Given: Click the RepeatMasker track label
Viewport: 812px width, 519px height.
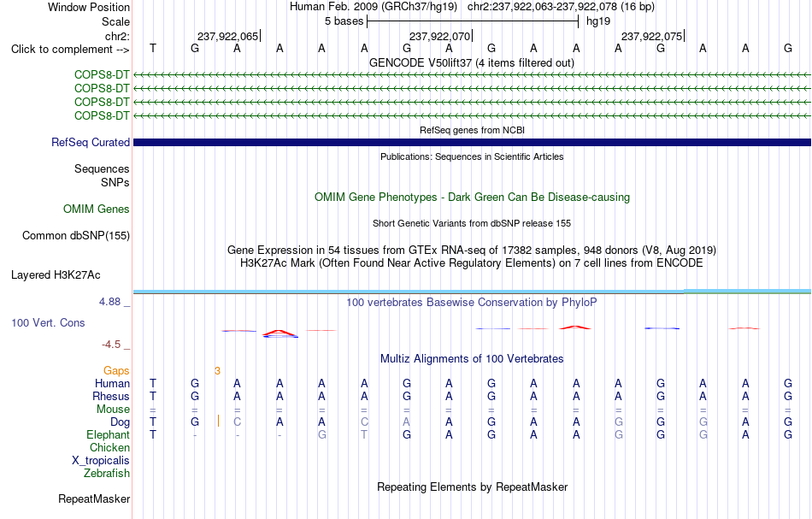Looking at the screenshot, I should pos(94,498).
